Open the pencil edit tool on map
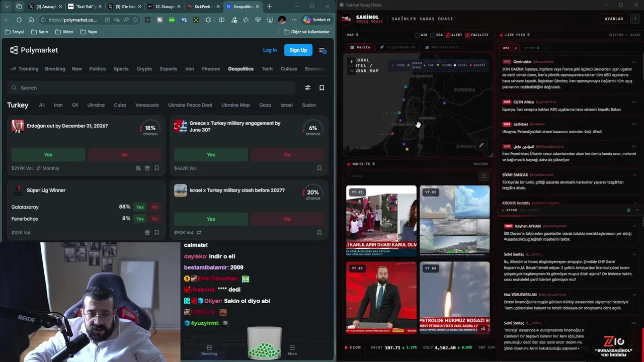This screenshot has width=644, height=362. (481, 145)
